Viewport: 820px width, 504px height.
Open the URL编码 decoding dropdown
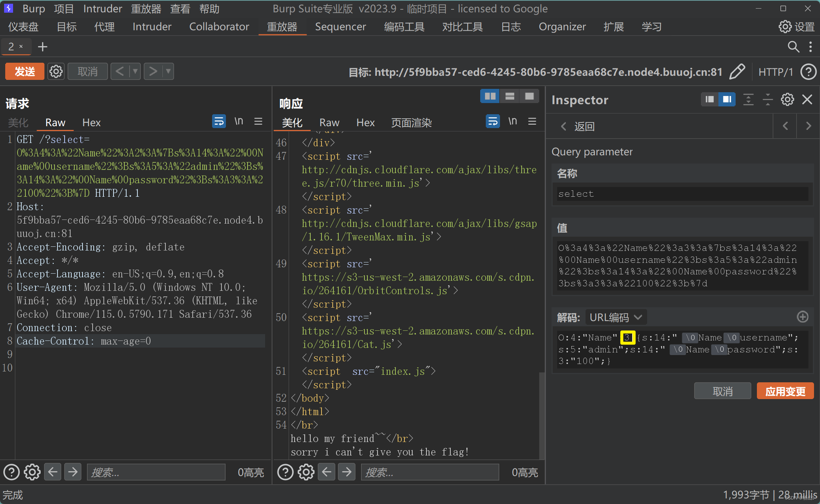[x=616, y=317]
